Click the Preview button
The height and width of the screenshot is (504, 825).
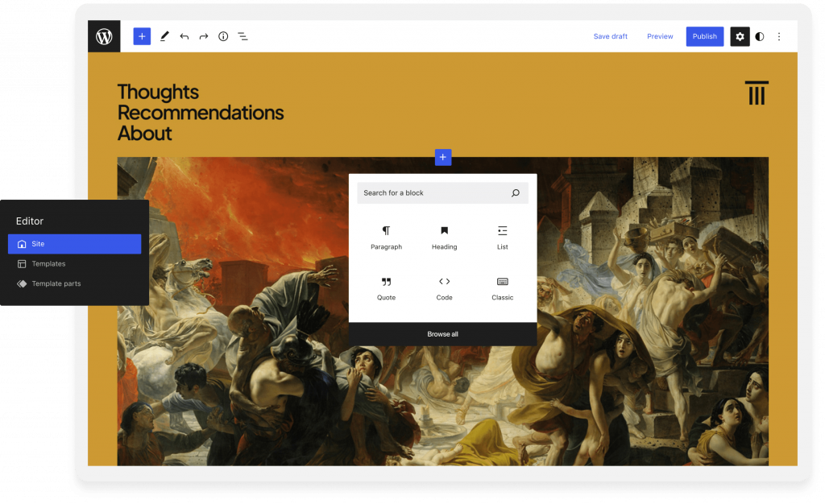pyautogui.click(x=660, y=36)
